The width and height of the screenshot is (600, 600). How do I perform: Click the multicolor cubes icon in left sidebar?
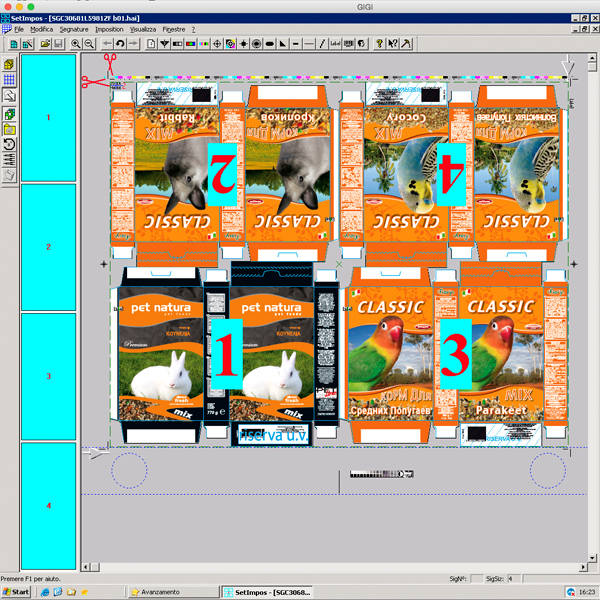point(9,114)
